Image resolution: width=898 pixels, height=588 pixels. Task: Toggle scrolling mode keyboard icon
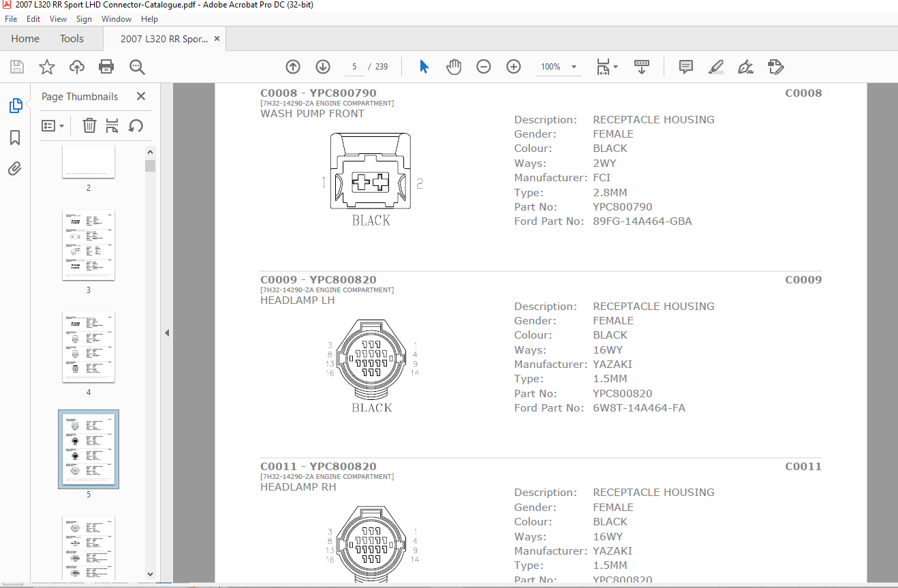(642, 67)
